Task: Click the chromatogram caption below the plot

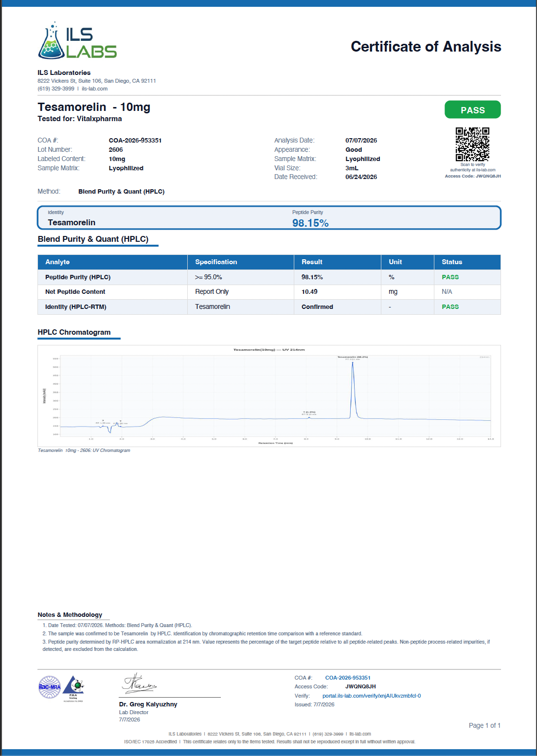Action: [x=84, y=450]
